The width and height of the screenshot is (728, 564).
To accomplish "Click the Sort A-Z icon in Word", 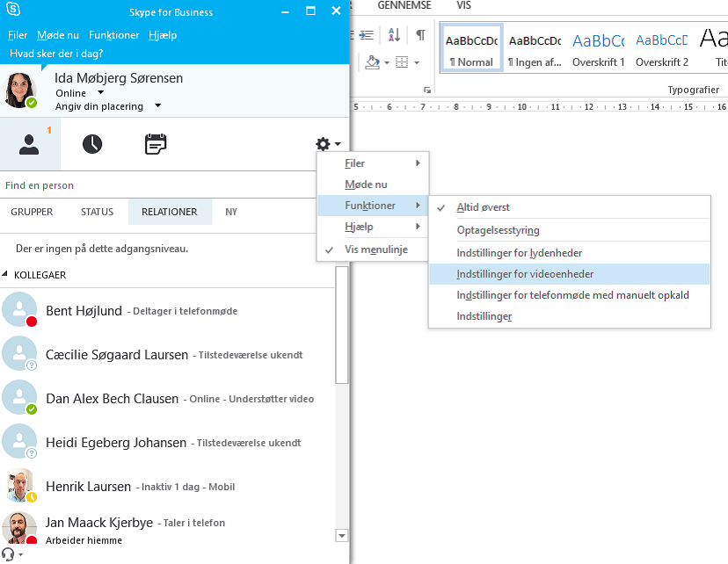I will 394,35.
